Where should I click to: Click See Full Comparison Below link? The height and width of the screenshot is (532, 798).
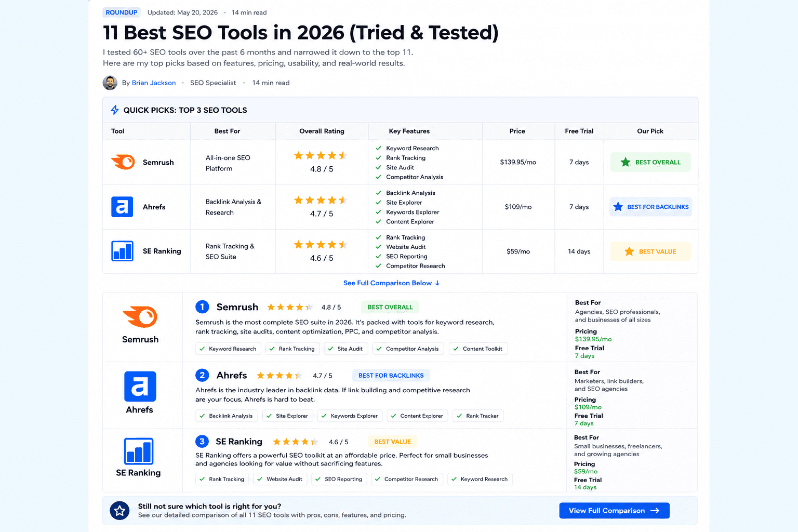click(391, 283)
